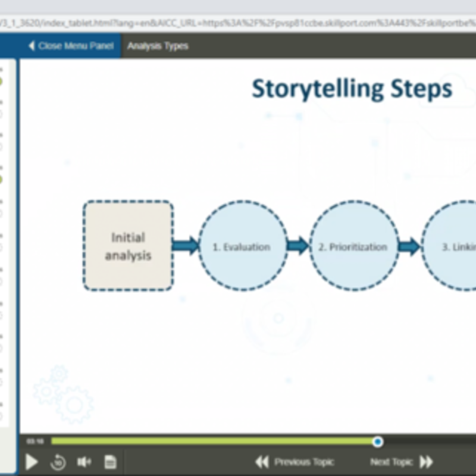Click the double right arrow icon

(426, 462)
